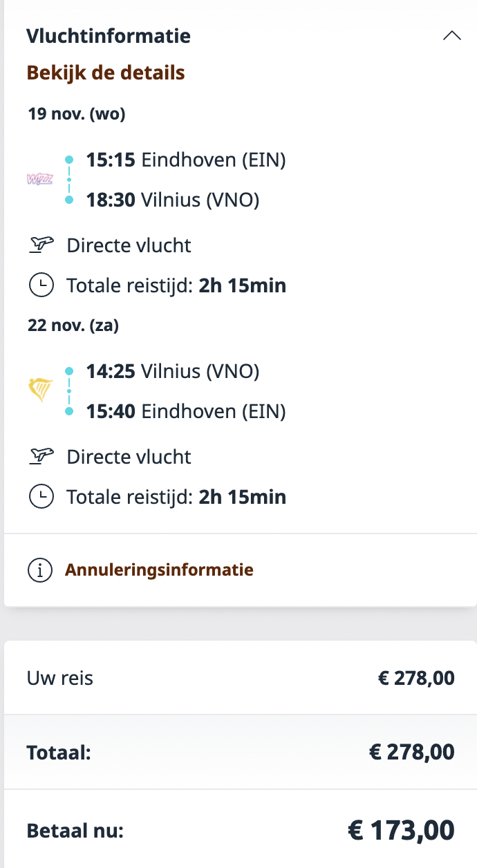The width and height of the screenshot is (477, 868).
Task: Click the Totaal € 278,00 amount
Action: pos(412,752)
